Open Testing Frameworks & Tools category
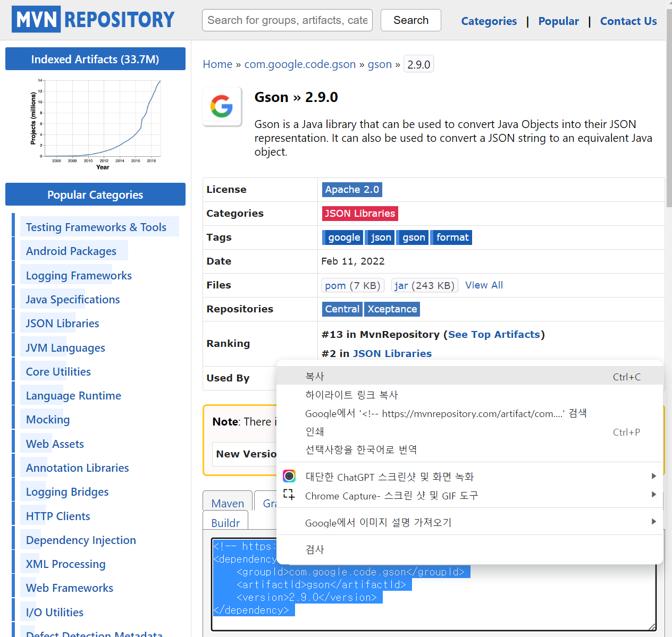The height and width of the screenshot is (637, 672). click(96, 227)
